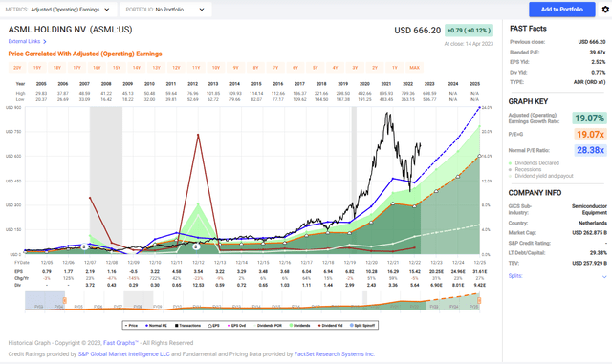Image resolution: width=612 pixels, height=364 pixels.
Task: Click the Blended P/E value 39.67x
Action: (598, 53)
